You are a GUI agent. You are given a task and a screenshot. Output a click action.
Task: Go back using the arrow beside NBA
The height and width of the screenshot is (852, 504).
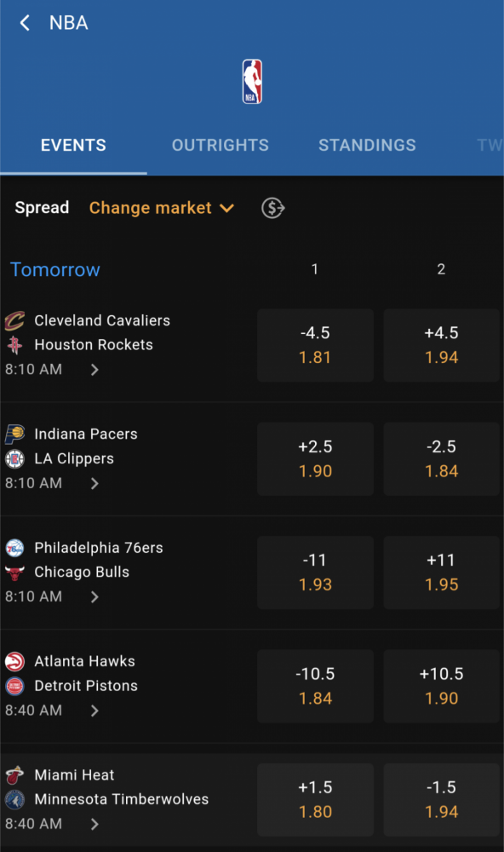click(25, 23)
